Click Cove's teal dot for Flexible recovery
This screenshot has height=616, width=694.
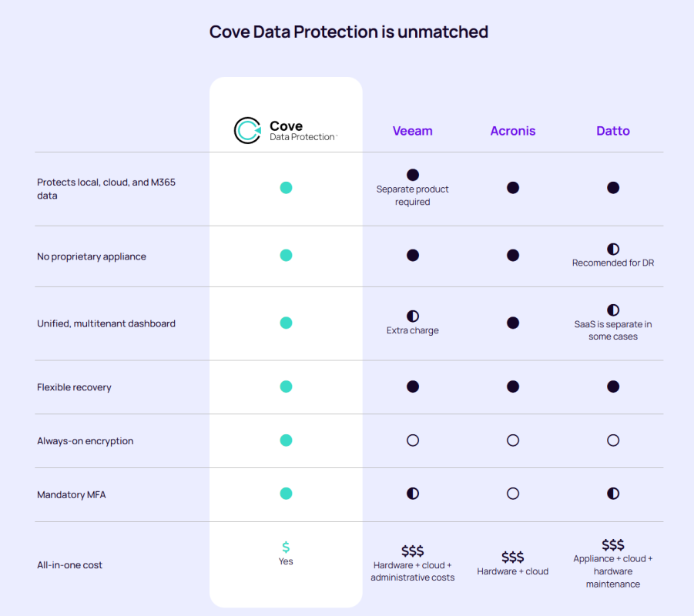pyautogui.click(x=286, y=387)
